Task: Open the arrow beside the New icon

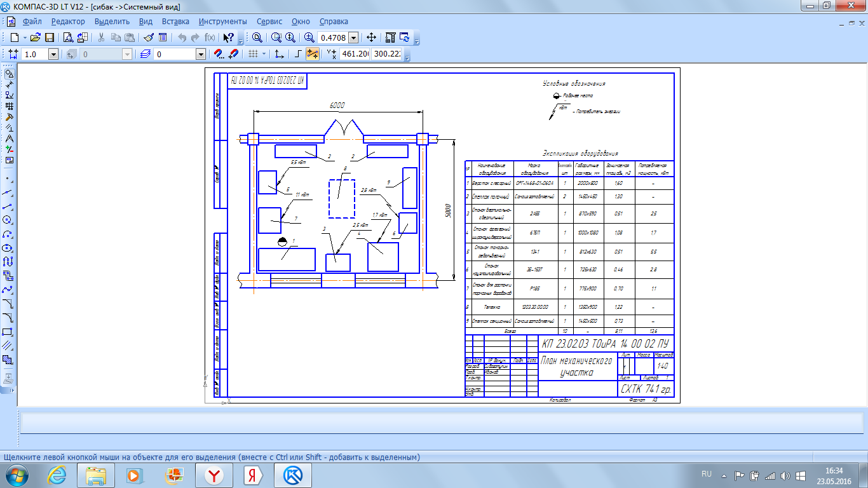Action: 25,37
